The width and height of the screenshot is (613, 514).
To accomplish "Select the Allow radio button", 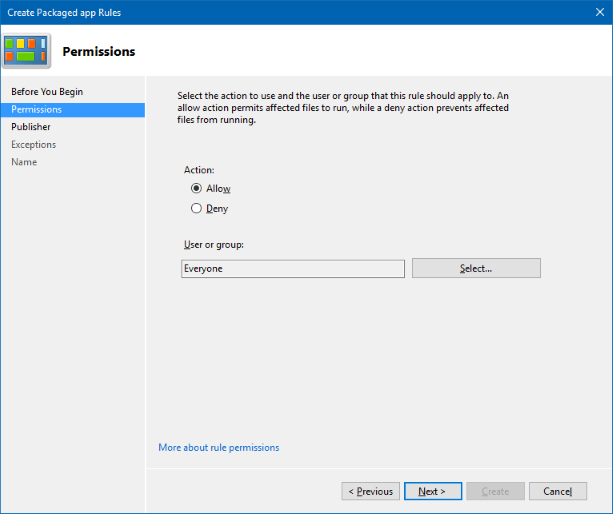I will click(196, 188).
